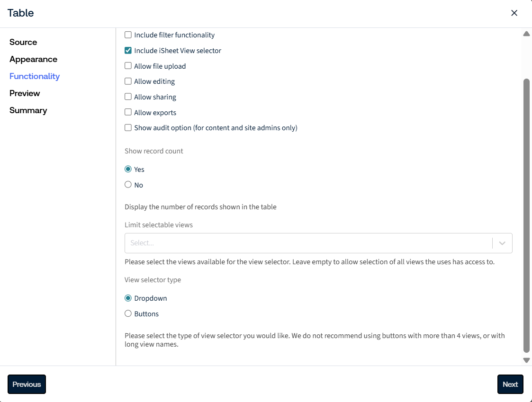Tick the Allow file upload checkbox
532x402 pixels.
(128, 66)
